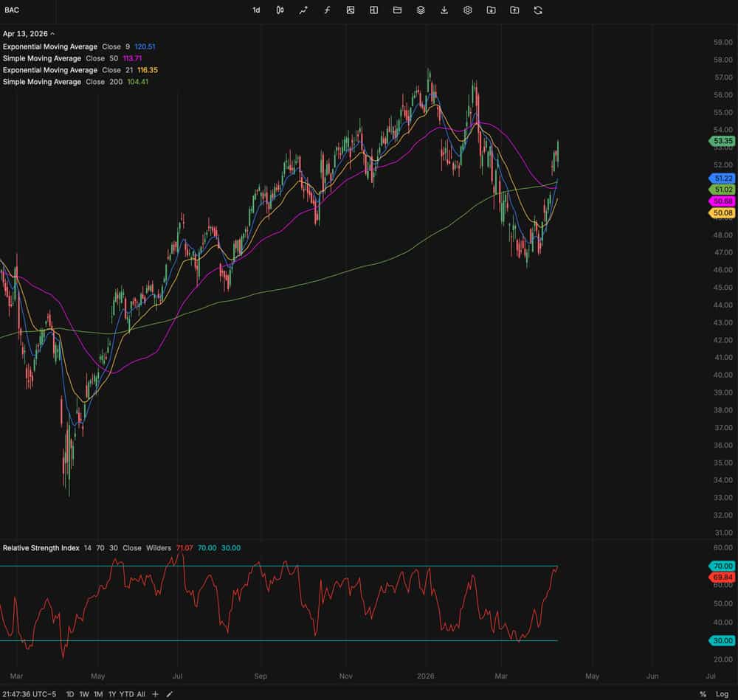Screen dimensions: 738x700
Task: Set range to 1W
Action: [x=84, y=694]
